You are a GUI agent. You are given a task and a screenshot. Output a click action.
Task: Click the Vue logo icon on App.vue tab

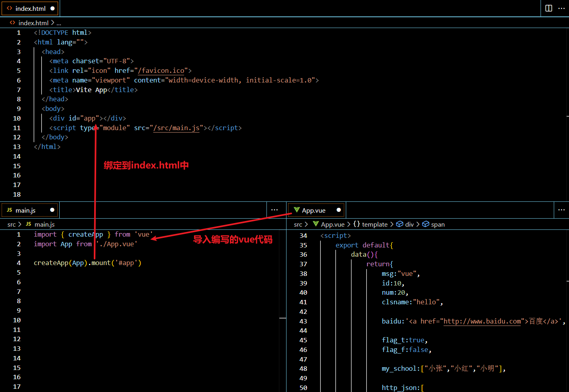pyautogui.click(x=297, y=210)
